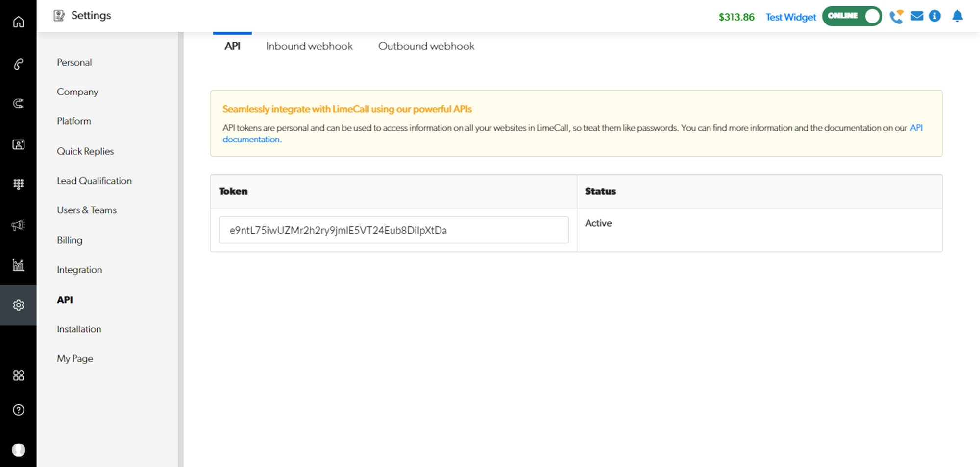Screen dimensions: 980x467
Task: Click the settings gear icon in sidebar
Action: click(18, 305)
